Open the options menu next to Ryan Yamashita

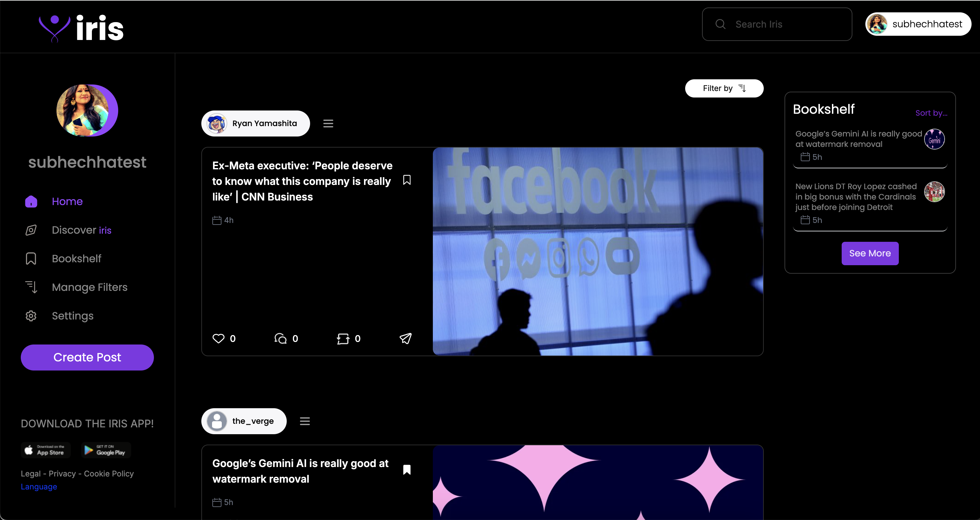[328, 123]
